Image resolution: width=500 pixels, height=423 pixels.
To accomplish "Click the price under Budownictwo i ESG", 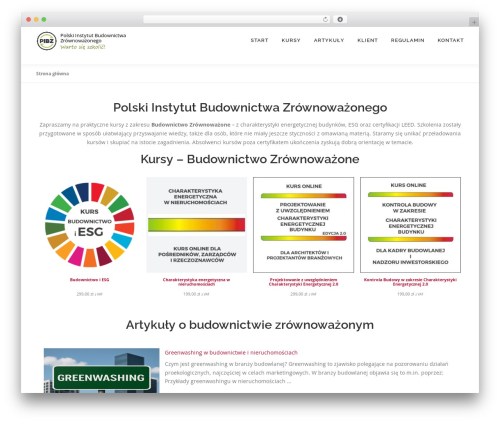I will 89,294.
